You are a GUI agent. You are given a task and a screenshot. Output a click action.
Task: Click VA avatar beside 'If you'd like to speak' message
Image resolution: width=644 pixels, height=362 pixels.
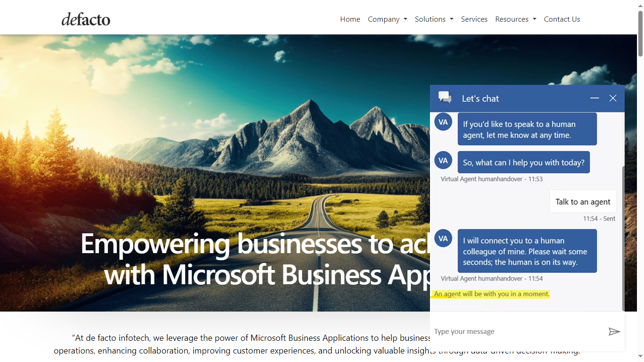pos(443,122)
